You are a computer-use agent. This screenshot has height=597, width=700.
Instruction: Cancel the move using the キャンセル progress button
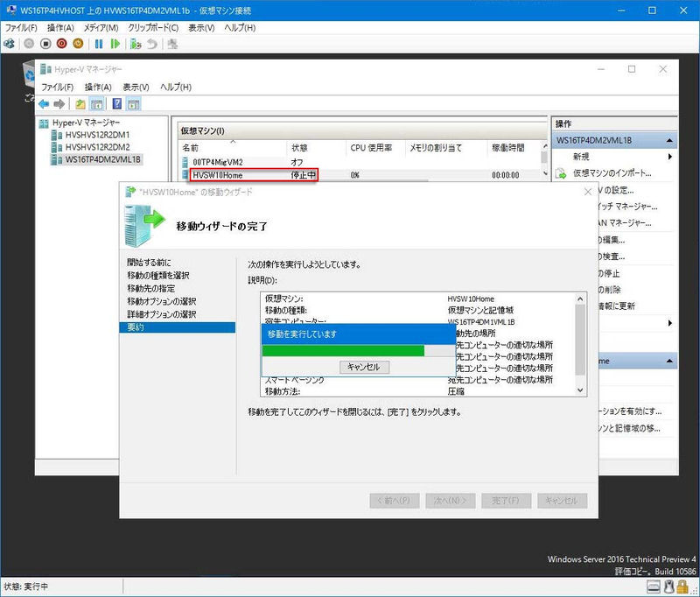point(364,367)
